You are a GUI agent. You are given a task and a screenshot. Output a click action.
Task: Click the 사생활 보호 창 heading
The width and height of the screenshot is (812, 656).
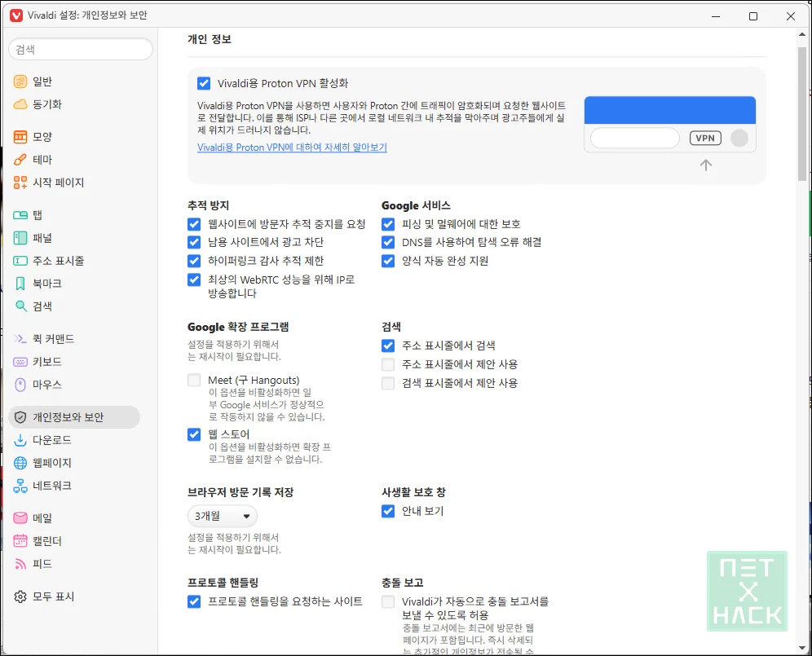point(413,492)
